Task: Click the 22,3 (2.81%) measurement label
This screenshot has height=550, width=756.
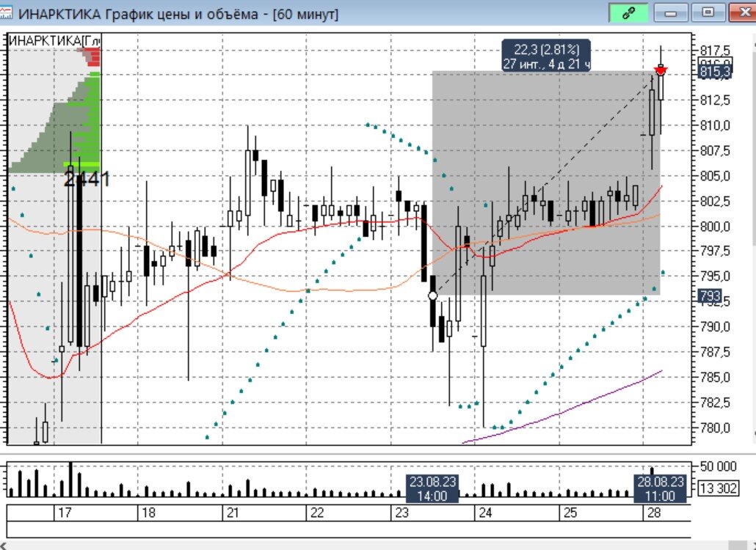Action: (x=546, y=56)
